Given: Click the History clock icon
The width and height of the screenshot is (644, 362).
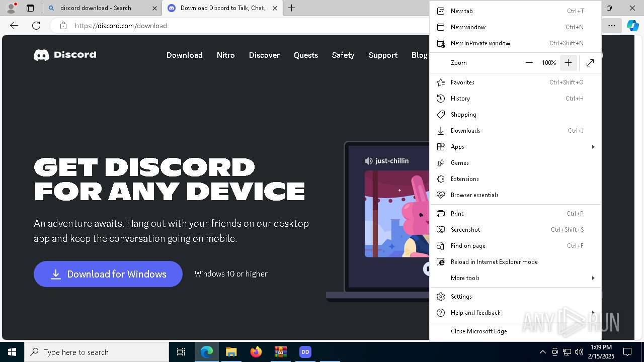Looking at the screenshot, I should [441, 99].
